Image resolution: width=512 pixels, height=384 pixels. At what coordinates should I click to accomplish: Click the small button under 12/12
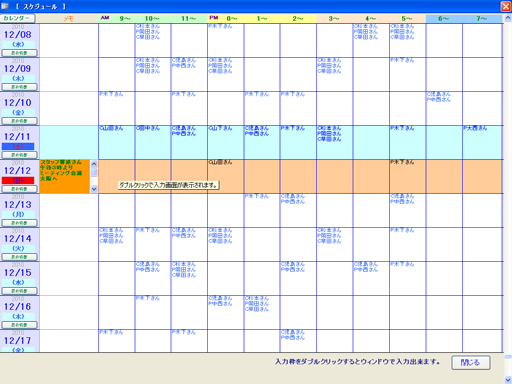tap(19, 189)
